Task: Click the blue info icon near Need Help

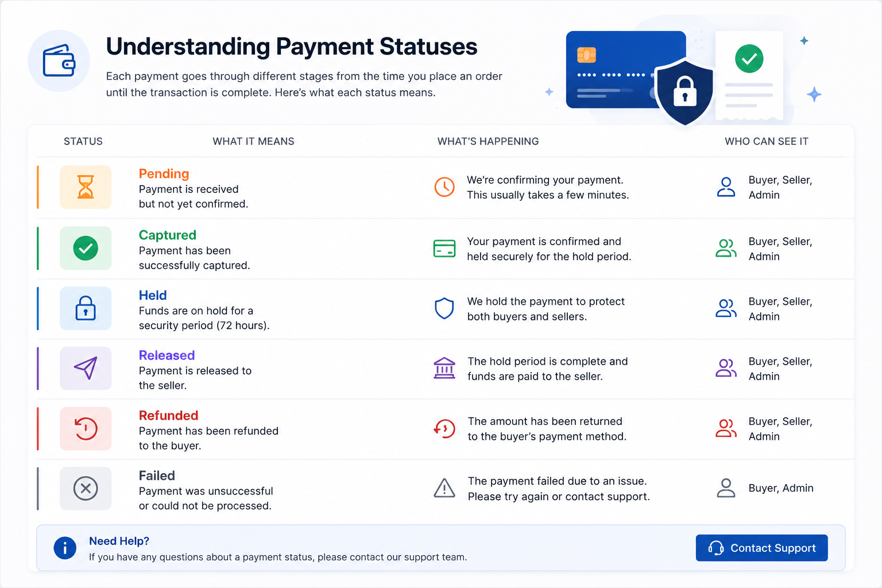Action: (x=65, y=548)
